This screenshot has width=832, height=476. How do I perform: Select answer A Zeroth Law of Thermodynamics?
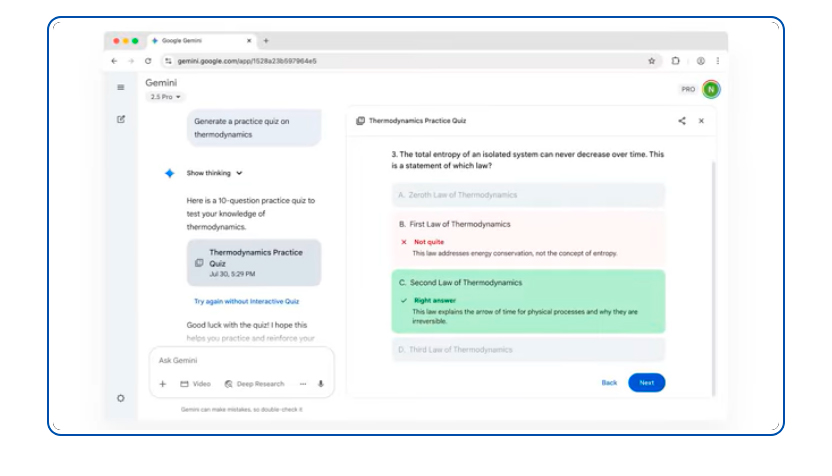point(528,195)
